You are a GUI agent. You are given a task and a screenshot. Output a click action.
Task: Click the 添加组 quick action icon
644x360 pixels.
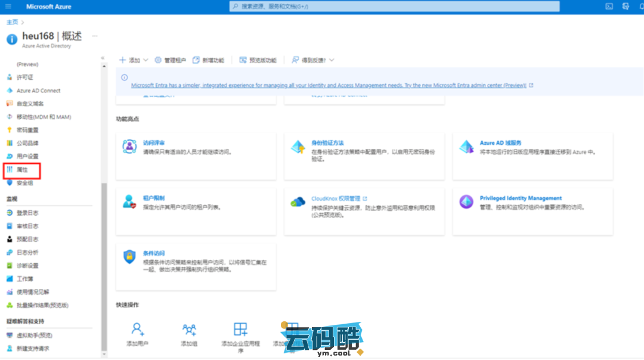pyautogui.click(x=189, y=329)
